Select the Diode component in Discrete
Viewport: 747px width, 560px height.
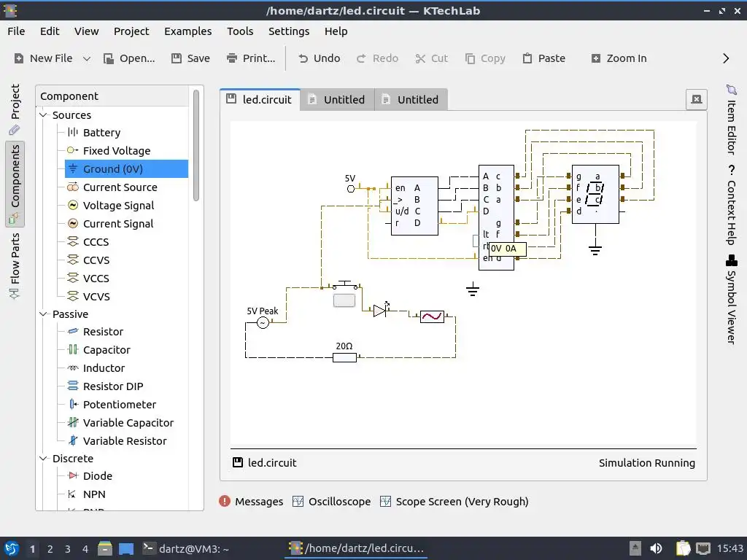(x=97, y=475)
